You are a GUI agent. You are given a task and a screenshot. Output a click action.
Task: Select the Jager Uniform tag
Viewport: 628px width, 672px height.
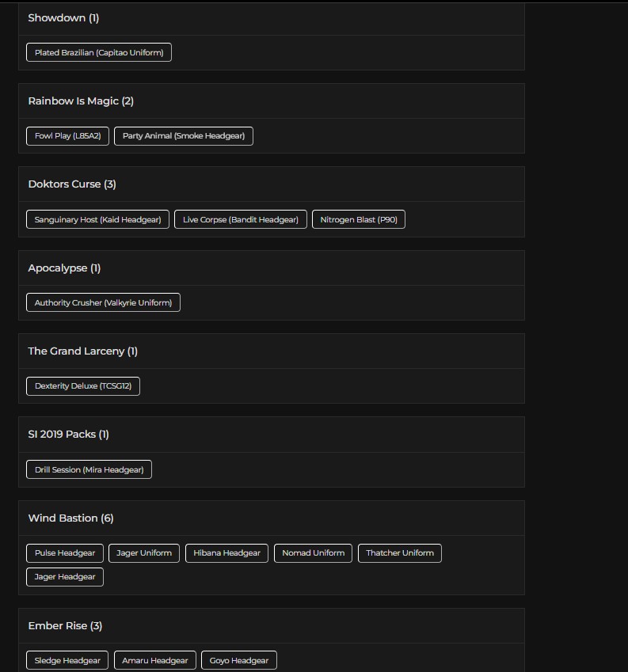[x=144, y=552]
